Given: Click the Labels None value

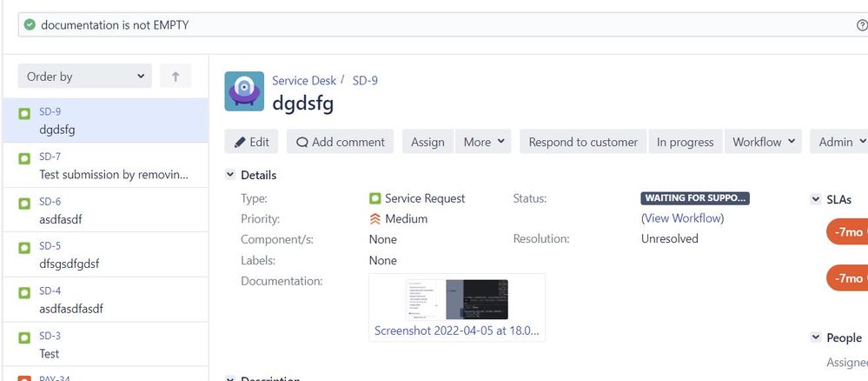Looking at the screenshot, I should coord(383,260).
